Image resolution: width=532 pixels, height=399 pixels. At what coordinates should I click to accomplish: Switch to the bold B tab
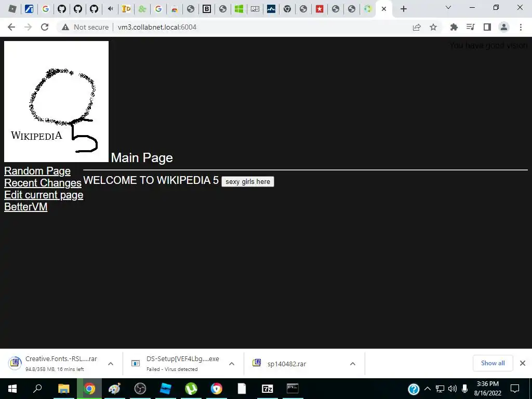[207, 9]
